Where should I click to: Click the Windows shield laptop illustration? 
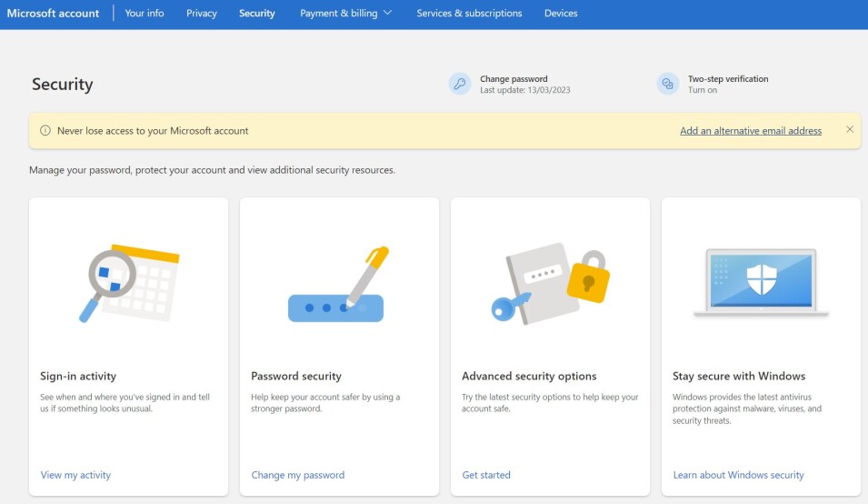pos(761,283)
